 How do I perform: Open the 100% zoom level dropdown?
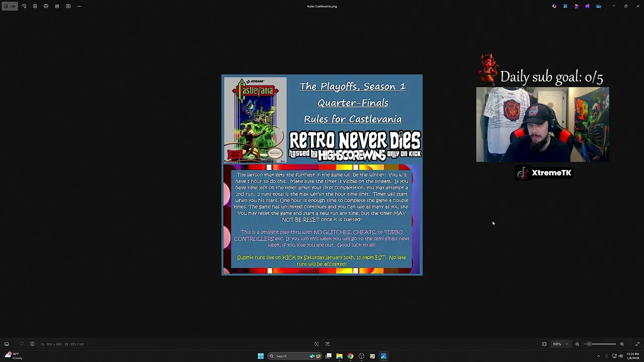tap(560, 344)
